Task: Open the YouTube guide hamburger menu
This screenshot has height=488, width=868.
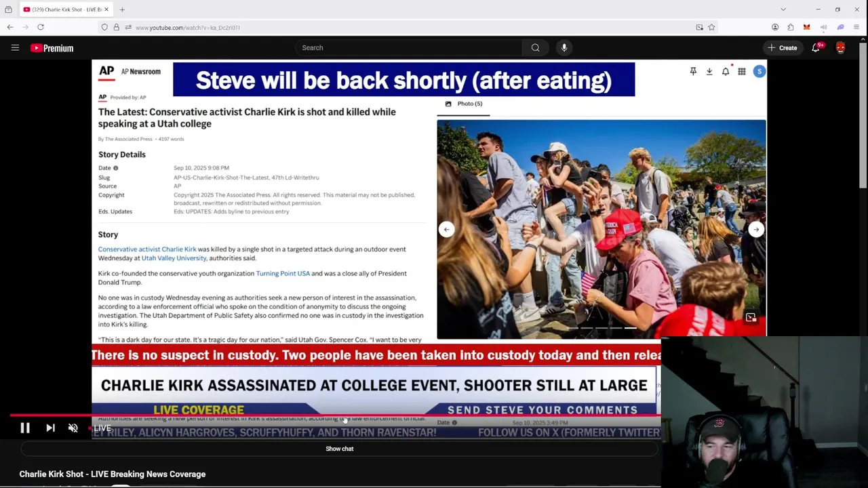Action: pyautogui.click(x=15, y=47)
